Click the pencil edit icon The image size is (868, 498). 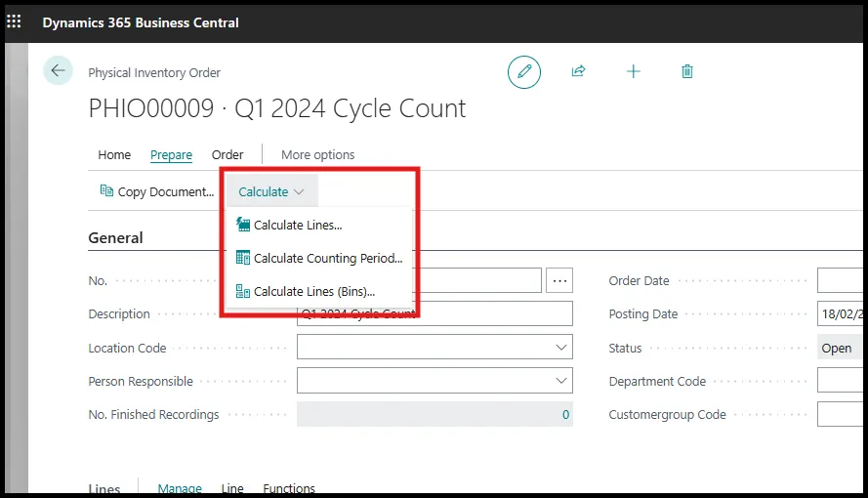pos(523,72)
